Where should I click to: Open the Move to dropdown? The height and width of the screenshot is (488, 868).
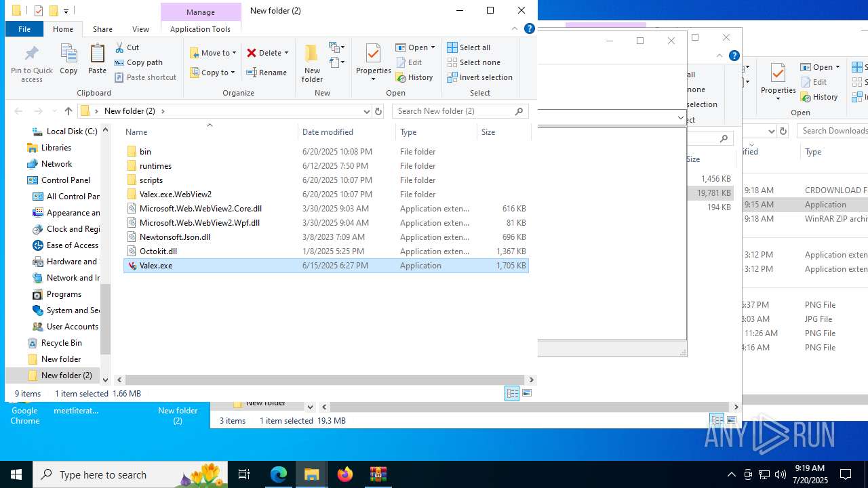tap(212, 53)
